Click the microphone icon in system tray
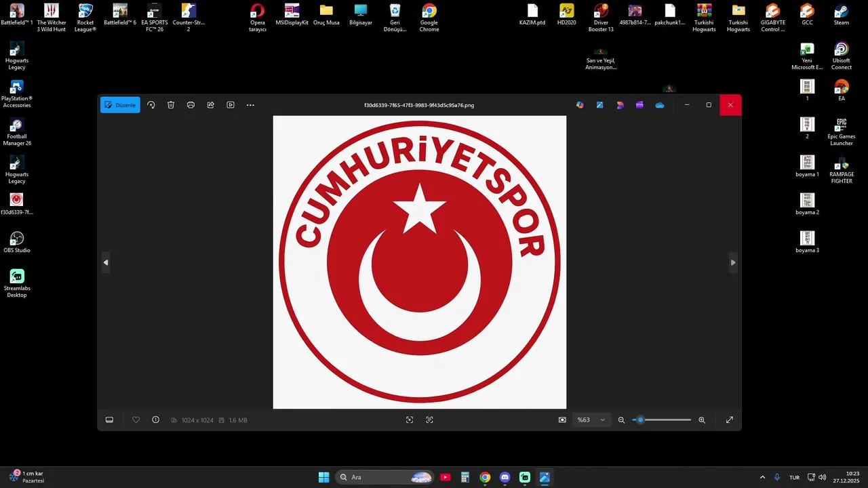Screen dimensions: 868x488 click(x=777, y=477)
